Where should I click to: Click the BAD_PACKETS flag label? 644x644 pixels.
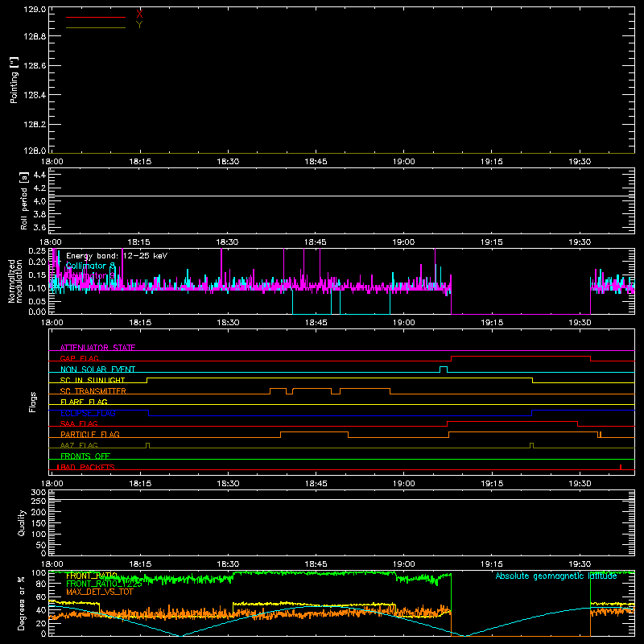(86, 467)
